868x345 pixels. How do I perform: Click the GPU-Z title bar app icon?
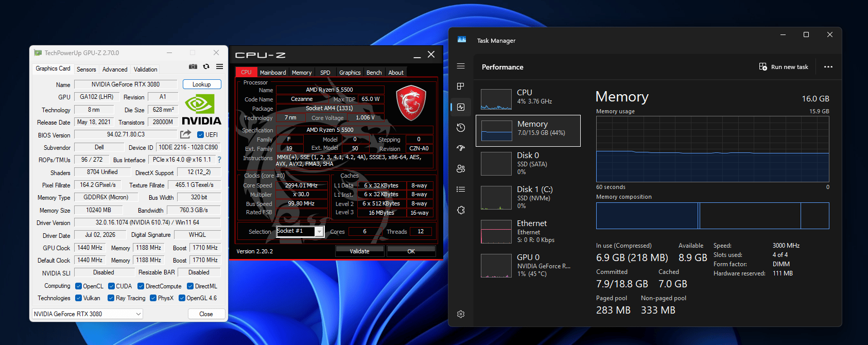coord(38,53)
